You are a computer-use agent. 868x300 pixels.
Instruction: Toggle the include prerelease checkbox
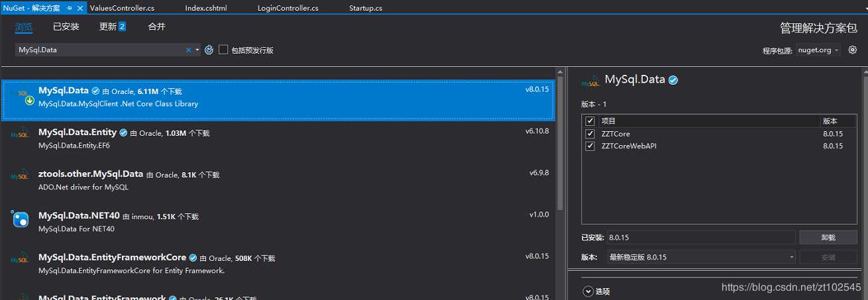click(x=223, y=50)
